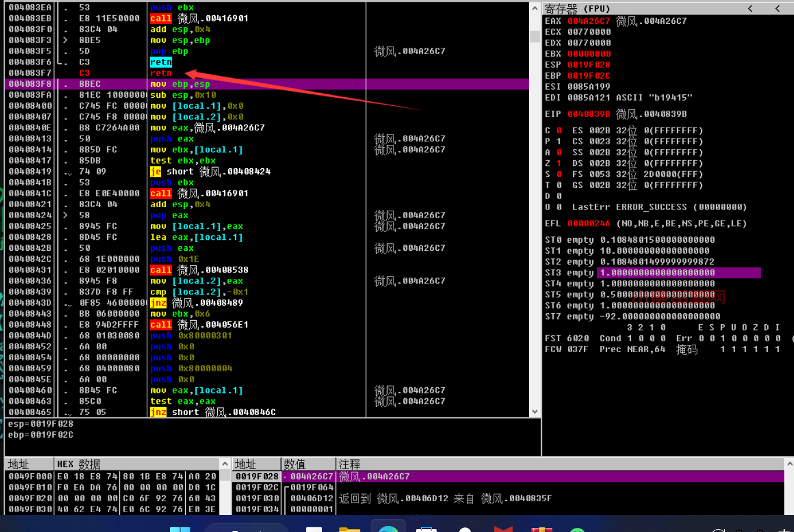Viewport: 794px width, 532px height.
Task: Select the C carry flag bit
Action: pos(559,130)
